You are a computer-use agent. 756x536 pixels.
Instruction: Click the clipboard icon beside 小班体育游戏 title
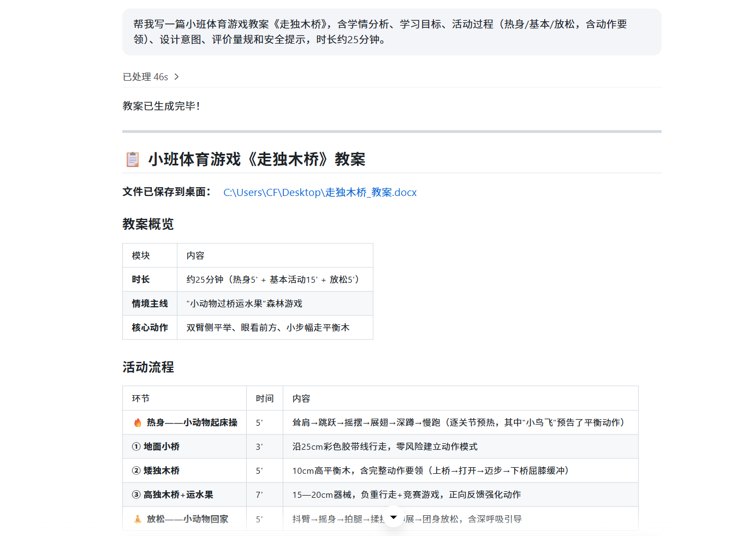pos(133,159)
